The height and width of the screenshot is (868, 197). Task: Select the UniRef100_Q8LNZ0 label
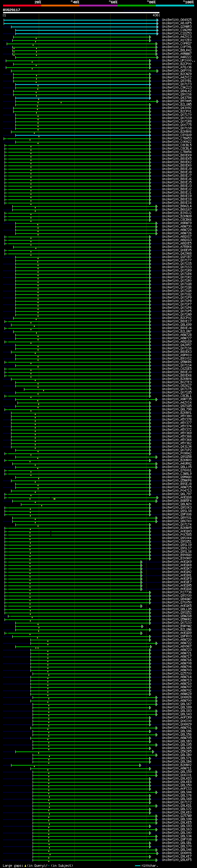coord(177,504)
